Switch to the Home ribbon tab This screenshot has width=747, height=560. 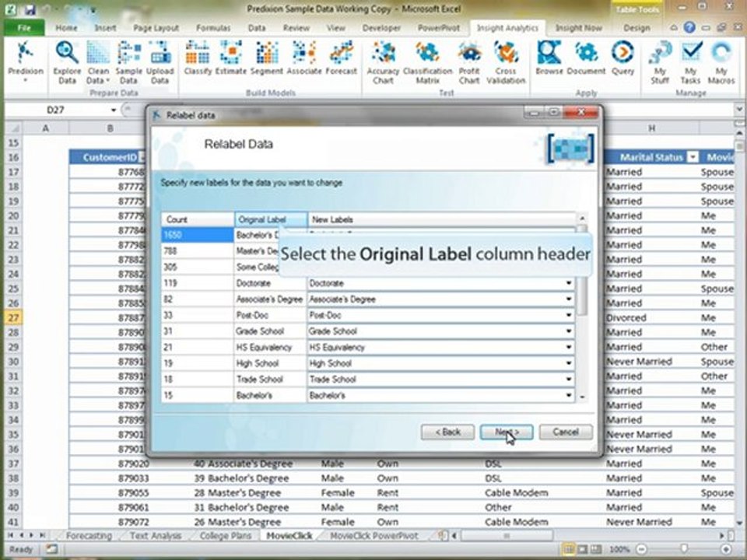pos(66,28)
